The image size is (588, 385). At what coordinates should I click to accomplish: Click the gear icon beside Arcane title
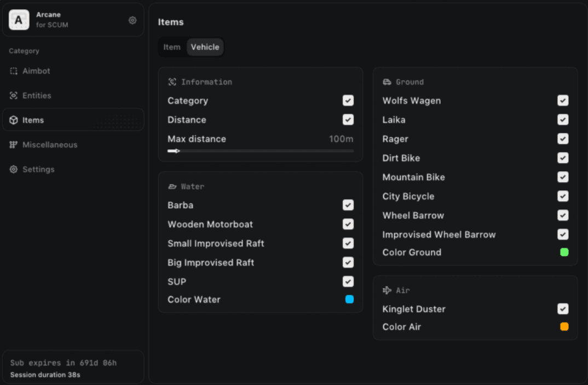[x=132, y=20]
